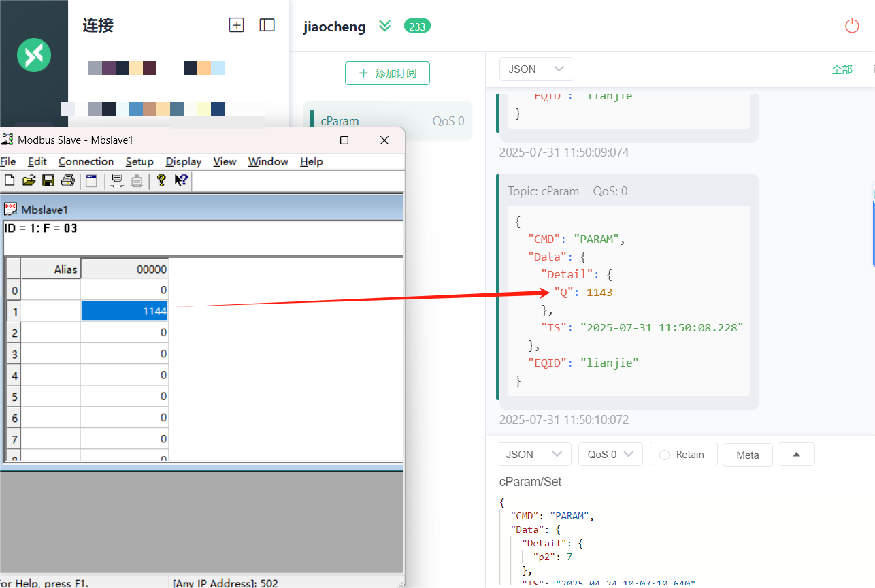Select the 全部 message filter tab
The width and height of the screenshot is (875, 588).
point(842,69)
